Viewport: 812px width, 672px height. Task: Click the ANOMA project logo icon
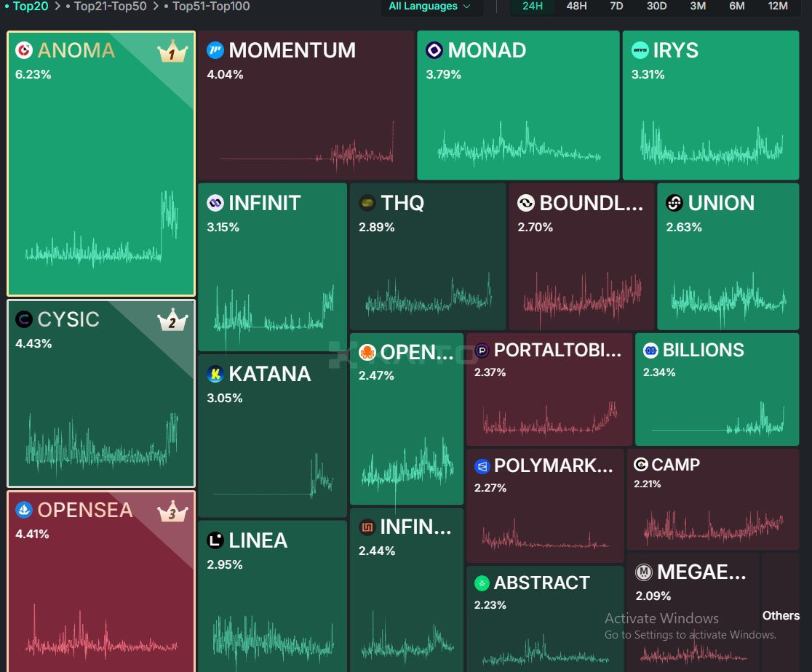[x=24, y=50]
